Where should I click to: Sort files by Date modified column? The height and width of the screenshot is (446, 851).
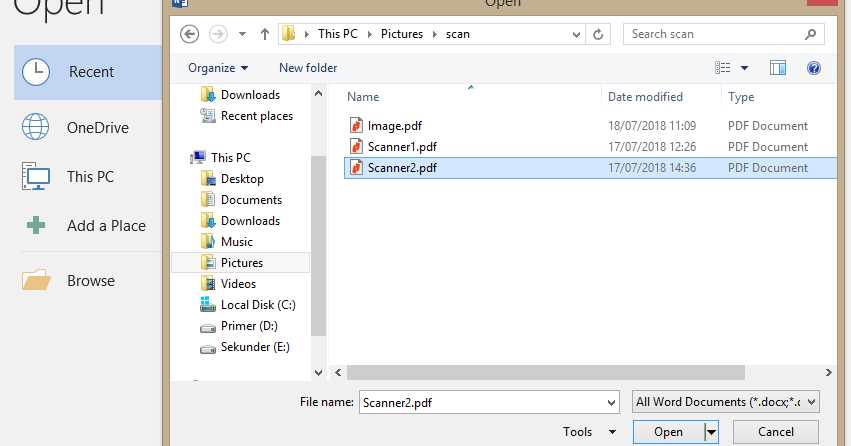pos(645,97)
